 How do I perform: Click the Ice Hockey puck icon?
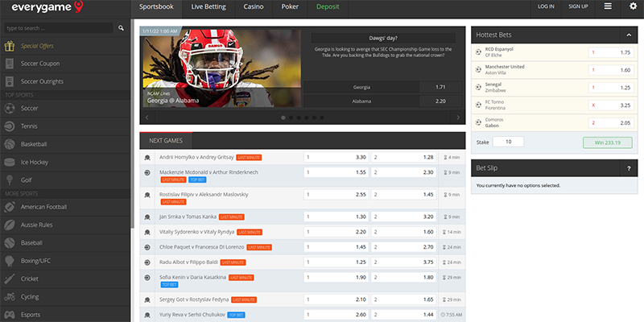pyautogui.click(x=10, y=163)
